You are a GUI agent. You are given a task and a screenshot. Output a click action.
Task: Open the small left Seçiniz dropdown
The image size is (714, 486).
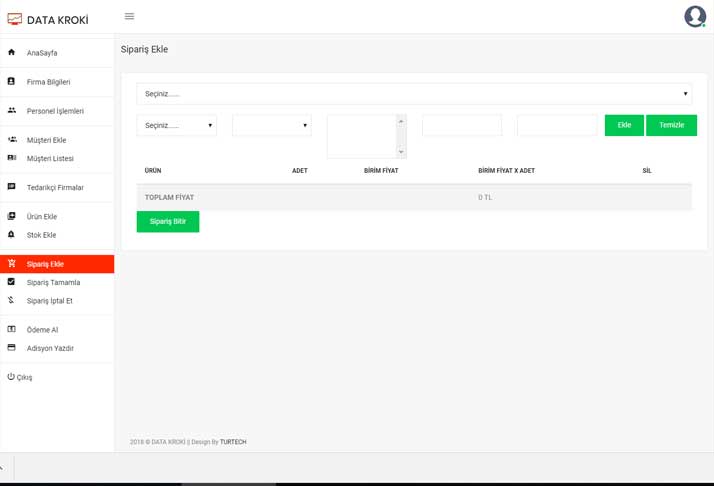coord(177,125)
